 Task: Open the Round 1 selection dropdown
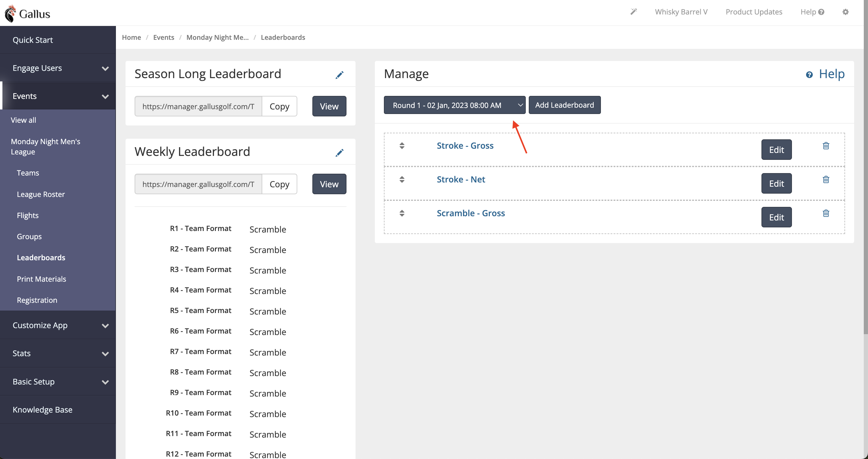(455, 105)
